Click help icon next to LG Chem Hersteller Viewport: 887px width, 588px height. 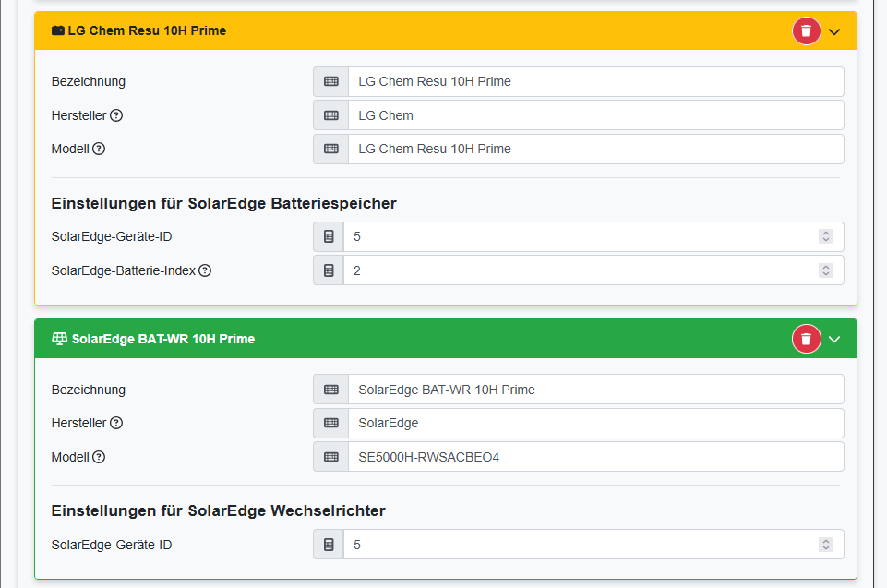(116, 115)
